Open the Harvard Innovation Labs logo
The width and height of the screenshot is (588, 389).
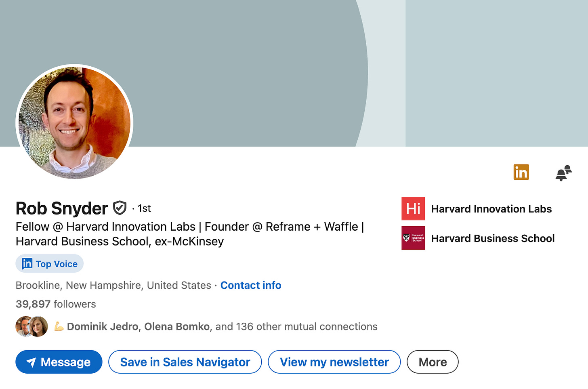pos(413,208)
